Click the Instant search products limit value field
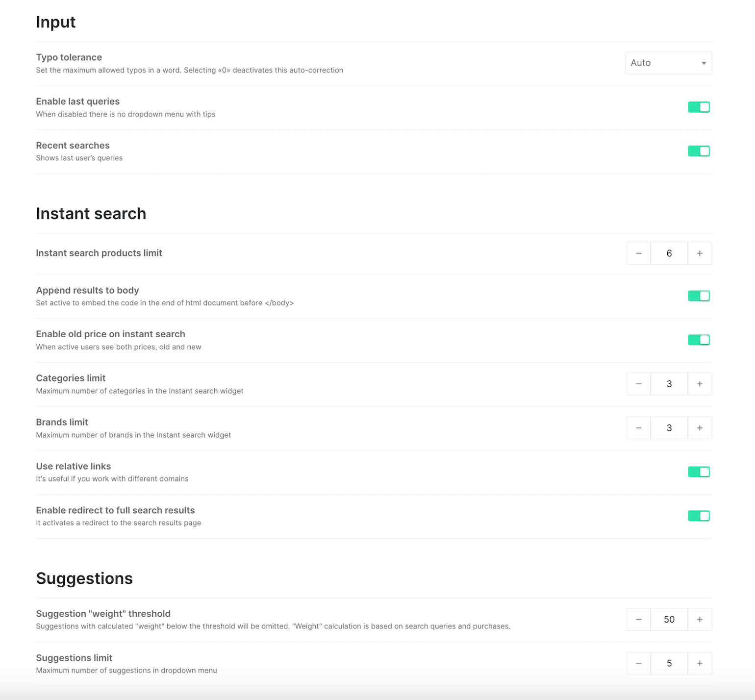 [669, 253]
